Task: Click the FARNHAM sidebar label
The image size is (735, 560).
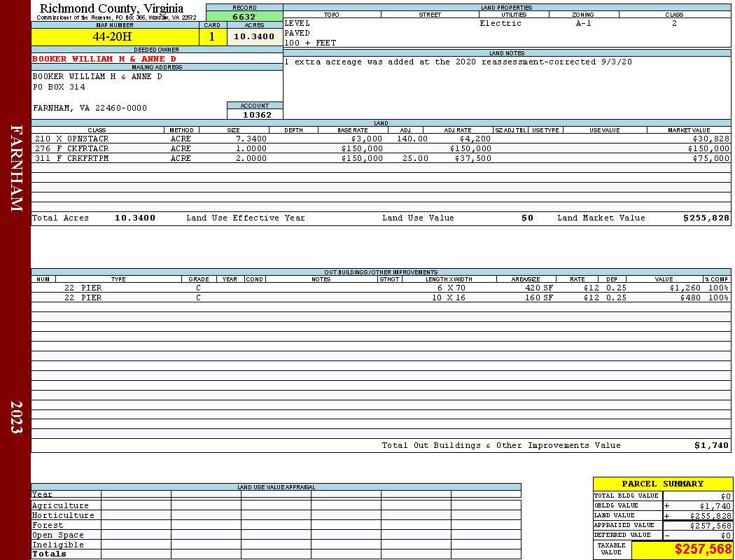Action: point(16,168)
